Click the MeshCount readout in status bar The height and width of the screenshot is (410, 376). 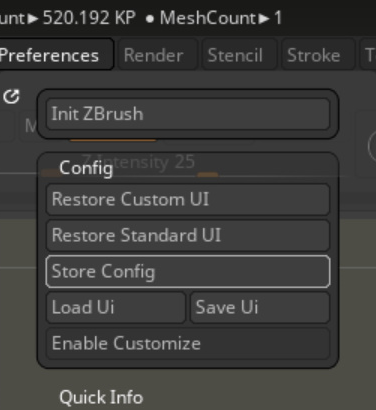[221, 17]
